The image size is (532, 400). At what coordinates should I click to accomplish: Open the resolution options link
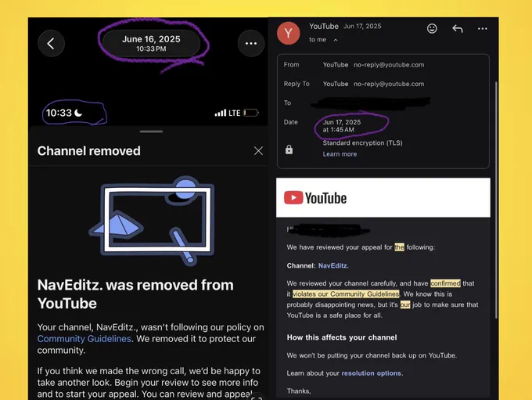coord(372,373)
